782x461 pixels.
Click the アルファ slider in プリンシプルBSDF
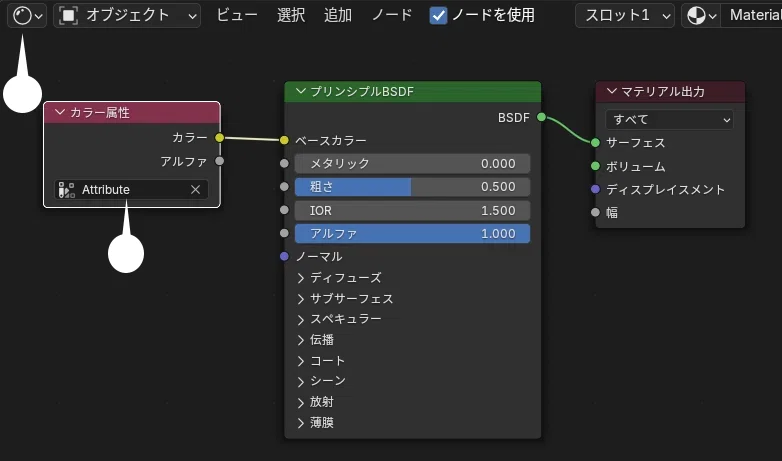tap(412, 233)
